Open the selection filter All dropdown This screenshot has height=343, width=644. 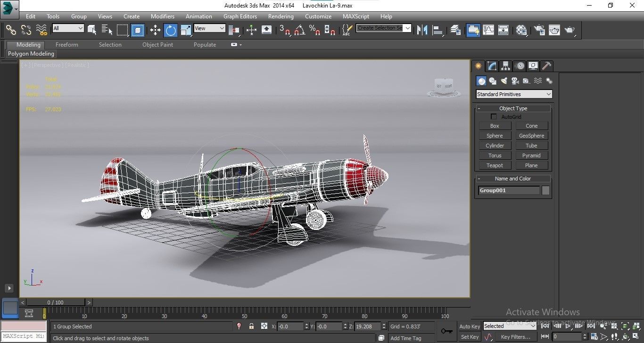(68, 28)
